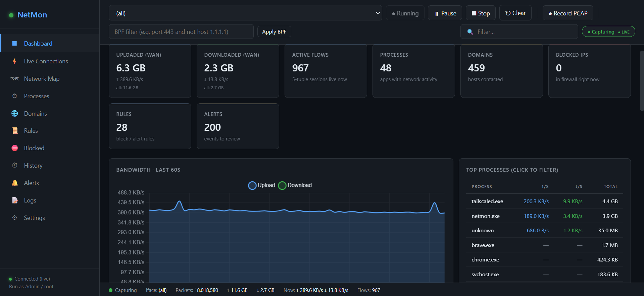The image size is (644, 296).
Task: Click the Domains globe icon
Action: coord(14,113)
